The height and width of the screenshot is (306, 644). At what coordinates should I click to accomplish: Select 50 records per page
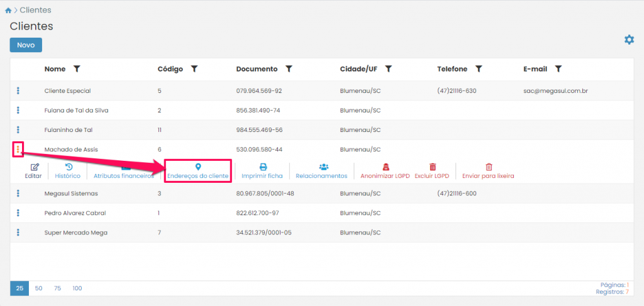(39, 288)
